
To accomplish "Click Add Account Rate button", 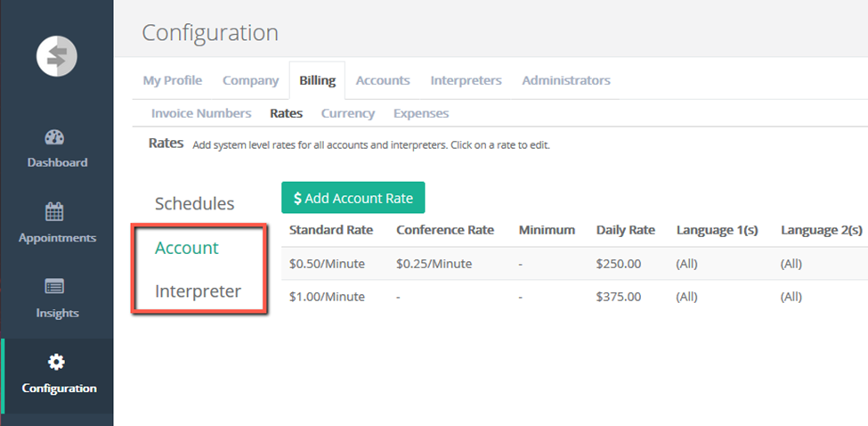I will [353, 198].
